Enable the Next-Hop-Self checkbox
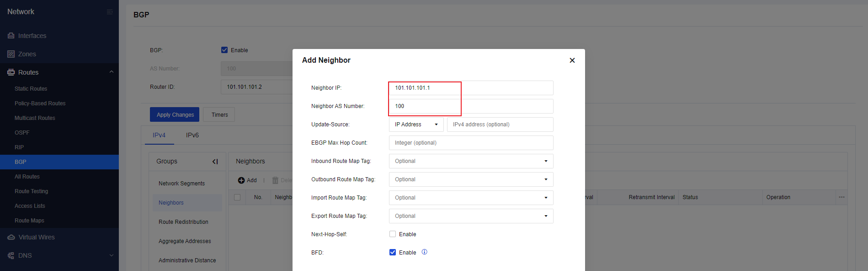868x271 pixels. 393,234
